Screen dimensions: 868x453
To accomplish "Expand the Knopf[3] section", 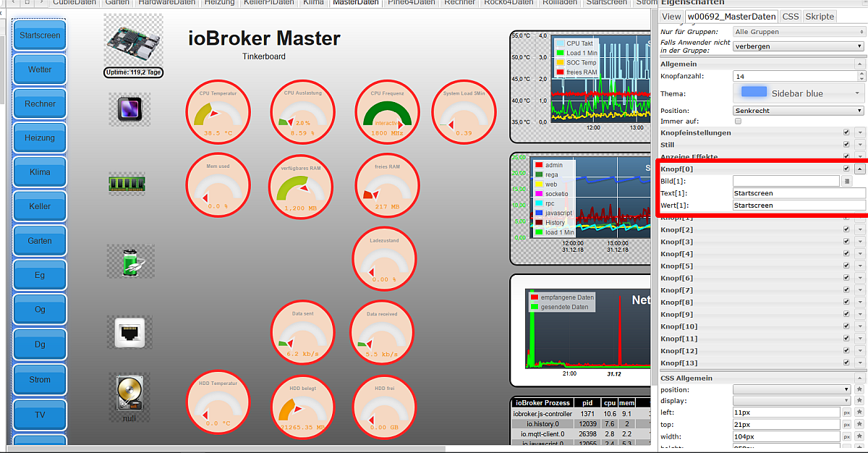I will point(860,242).
